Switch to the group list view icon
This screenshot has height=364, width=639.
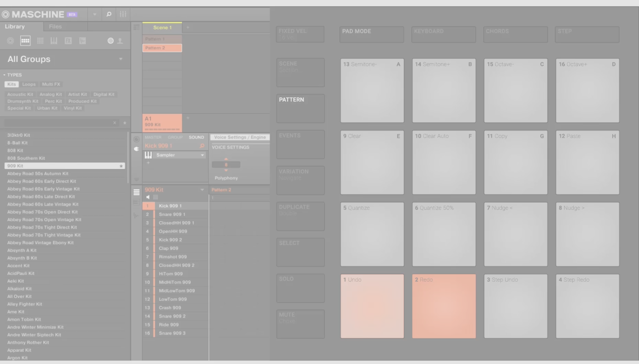tap(136, 192)
